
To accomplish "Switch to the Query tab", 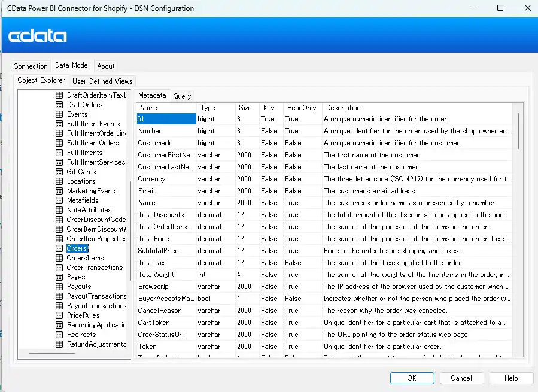I will click(182, 96).
